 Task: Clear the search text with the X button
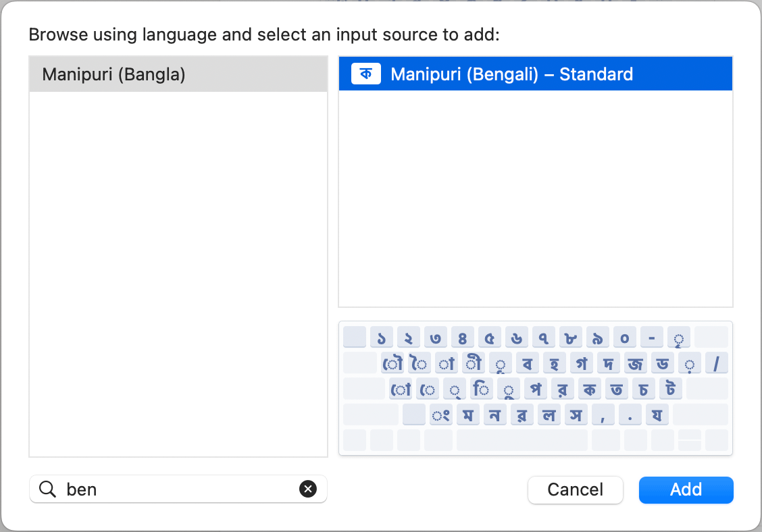click(307, 489)
